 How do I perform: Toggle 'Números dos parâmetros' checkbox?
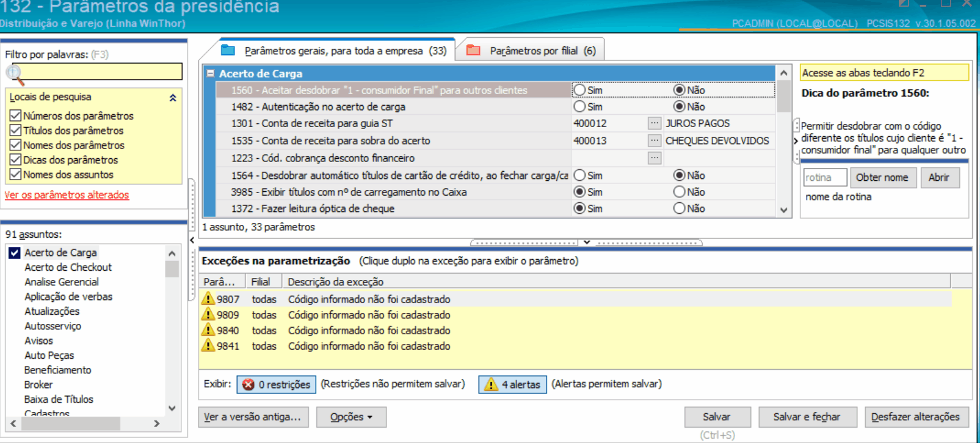(16, 115)
